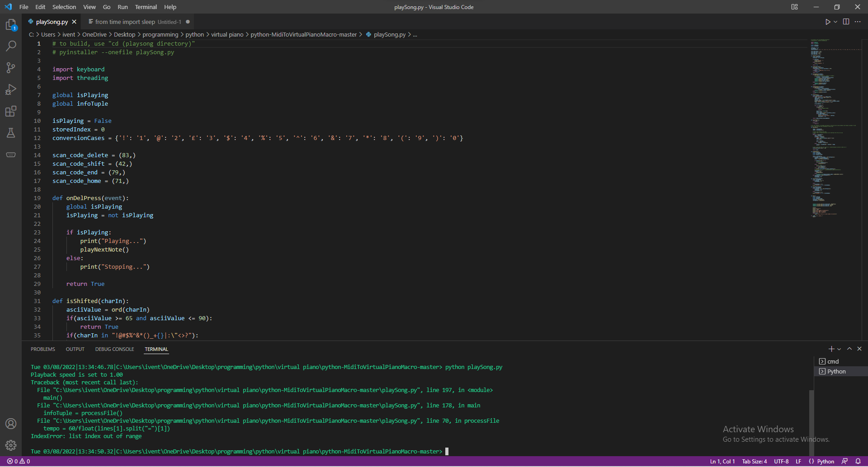Screen dimensions: 868x467
Task: Open the Extensions panel
Action: click(x=11, y=111)
